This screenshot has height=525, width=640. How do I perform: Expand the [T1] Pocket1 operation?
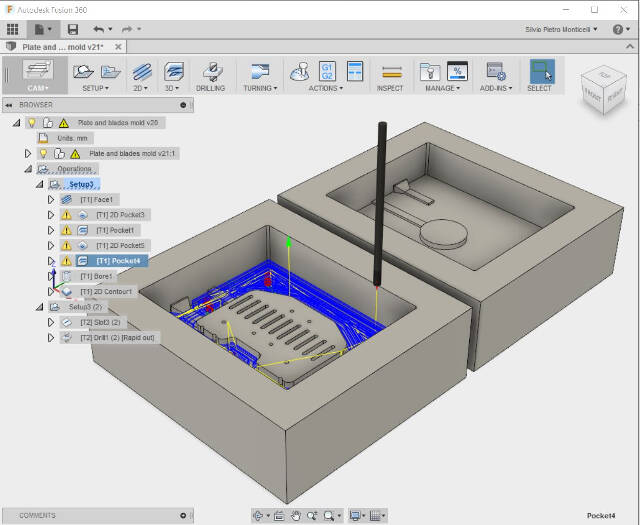[51, 230]
